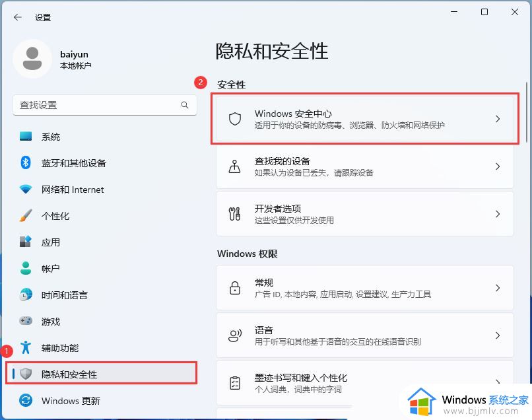Image resolution: width=532 pixels, height=420 pixels.
Task: Click the Gaming controller icon
Action: click(26, 321)
